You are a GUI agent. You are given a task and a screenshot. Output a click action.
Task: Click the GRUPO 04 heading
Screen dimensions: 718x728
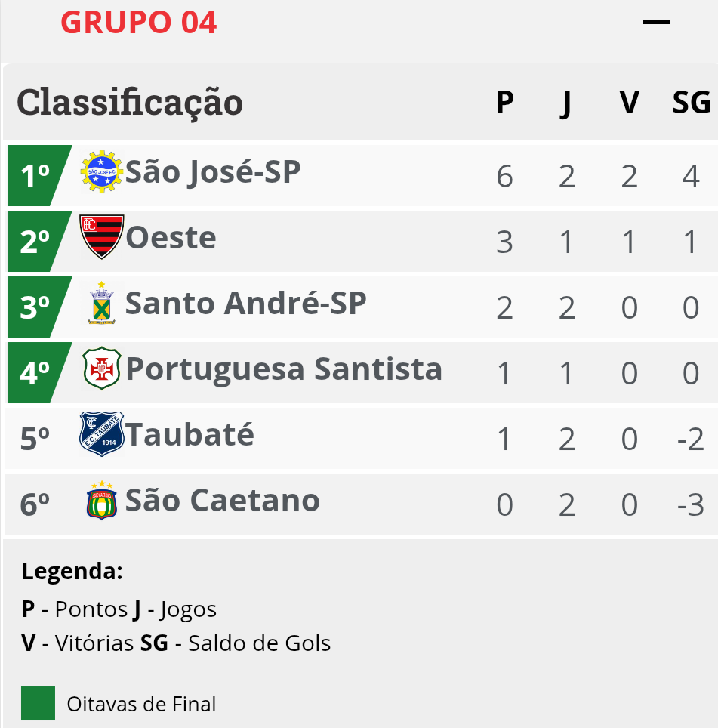139,22
